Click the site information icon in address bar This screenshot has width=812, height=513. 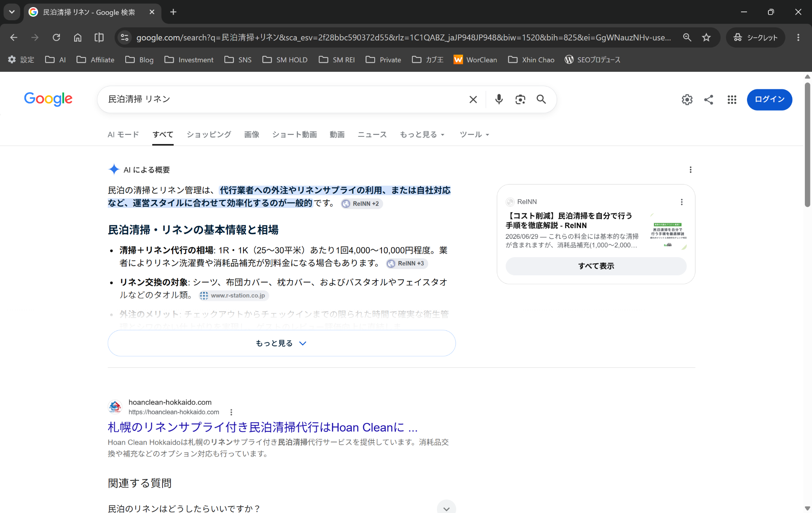[124, 37]
